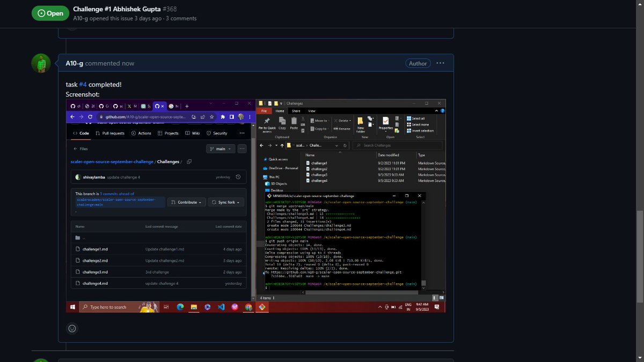
Task: Open the challenge4.md file
Action: pyautogui.click(x=94, y=283)
